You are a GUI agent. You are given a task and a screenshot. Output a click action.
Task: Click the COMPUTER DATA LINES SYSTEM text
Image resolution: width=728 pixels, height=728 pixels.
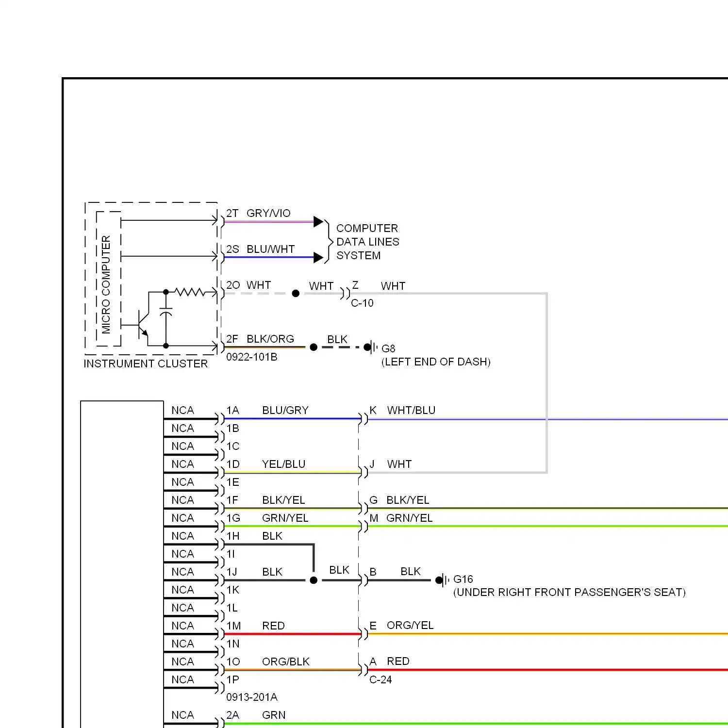[367, 242]
